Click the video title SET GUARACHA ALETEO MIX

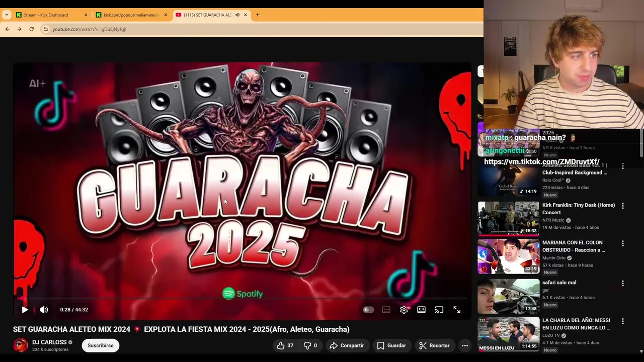pyautogui.click(x=181, y=329)
